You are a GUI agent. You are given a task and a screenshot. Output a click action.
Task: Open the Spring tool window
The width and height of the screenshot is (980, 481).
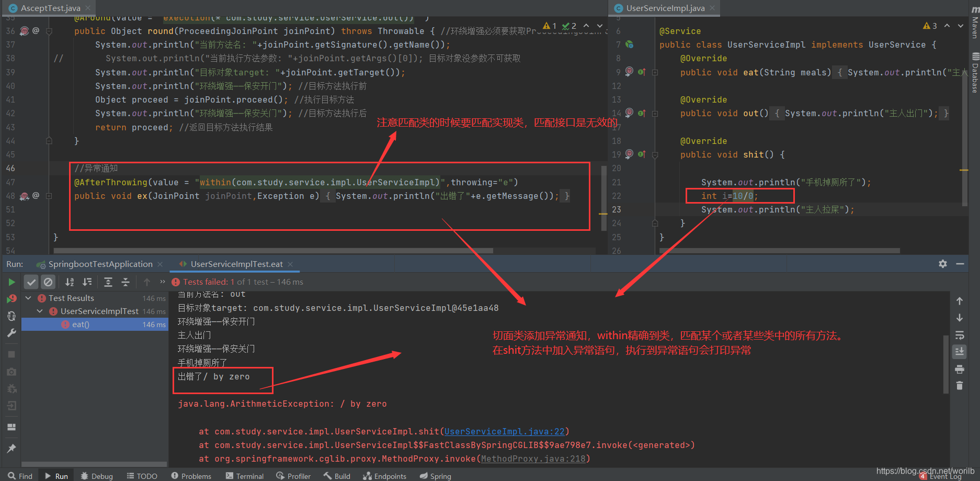click(436, 476)
